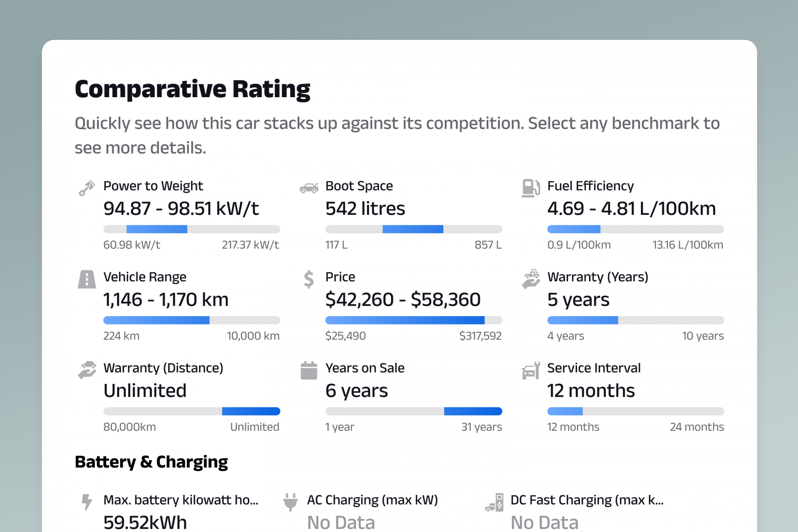The image size is (798, 532).
Task: Click the hand icon beside Warranty (Distance)
Action: pos(86,370)
